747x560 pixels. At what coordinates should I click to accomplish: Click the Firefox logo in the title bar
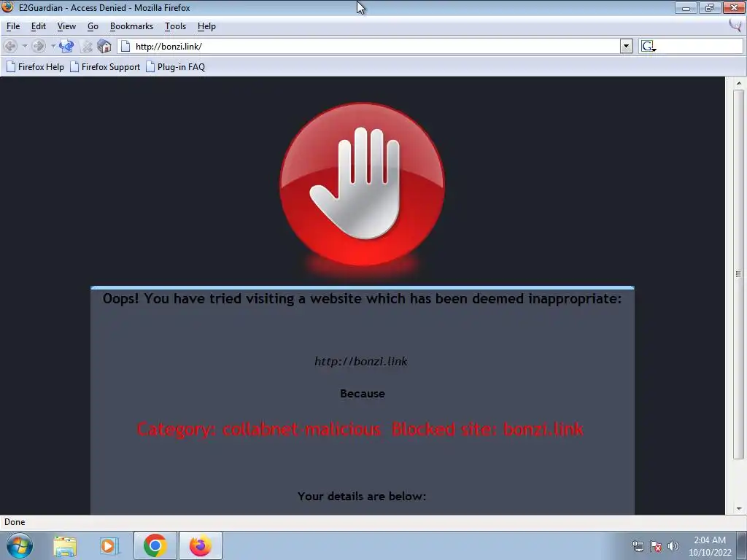click(x=7, y=7)
